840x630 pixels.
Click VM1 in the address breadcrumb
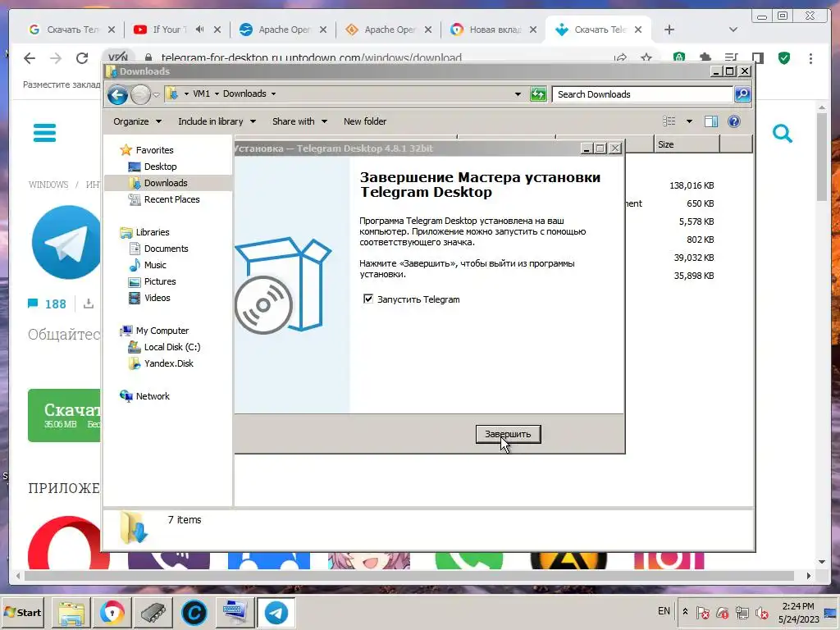[x=202, y=94]
